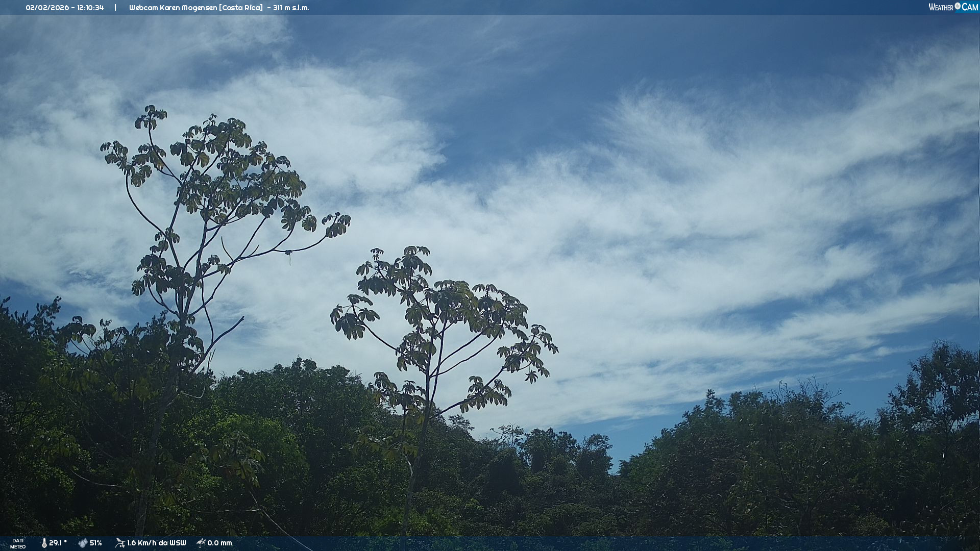Click the humidity water droplets icon
Viewport: 980px width, 551px height.
82,543
